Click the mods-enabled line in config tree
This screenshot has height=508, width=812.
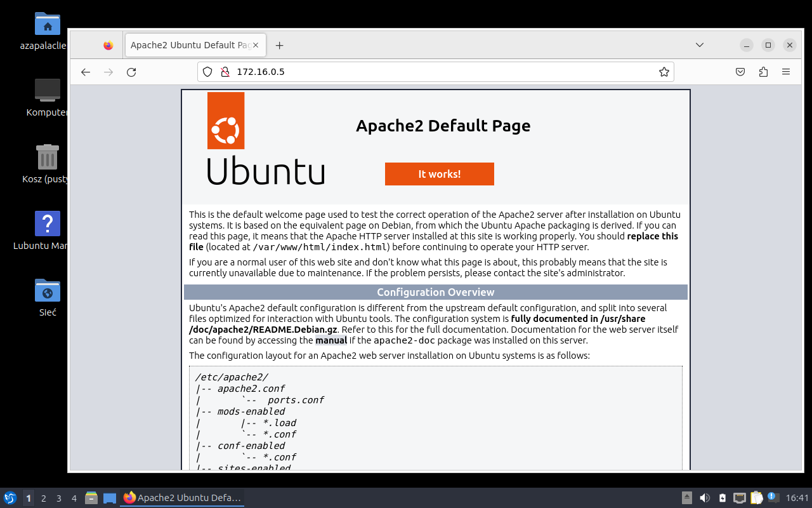pos(251,411)
